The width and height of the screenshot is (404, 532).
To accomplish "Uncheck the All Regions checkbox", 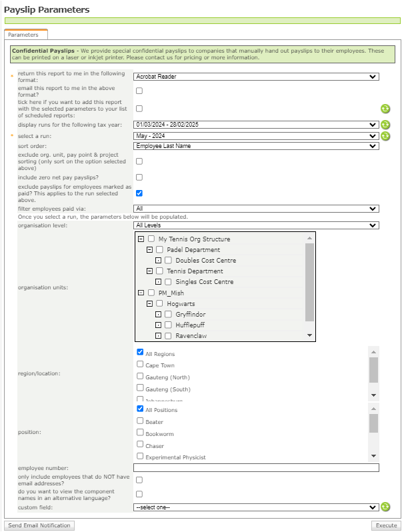I will [x=140, y=352].
